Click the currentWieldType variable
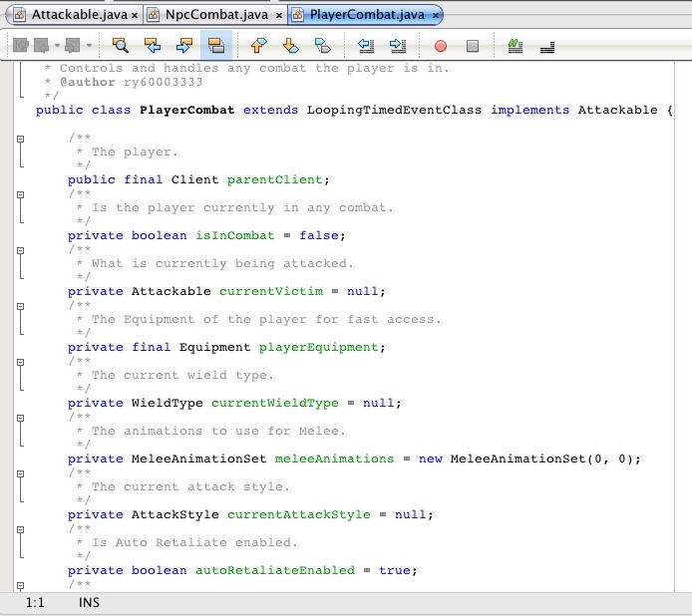692x616 pixels. point(275,403)
